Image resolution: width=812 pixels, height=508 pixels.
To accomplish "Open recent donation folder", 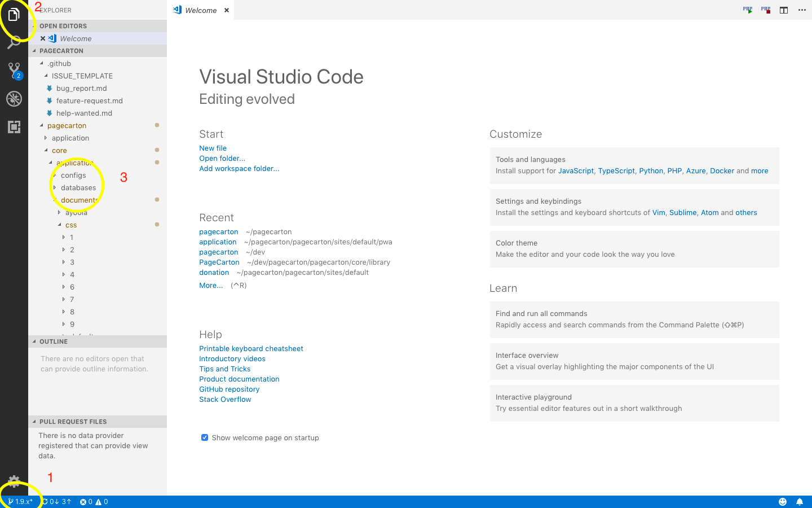I will [214, 272].
